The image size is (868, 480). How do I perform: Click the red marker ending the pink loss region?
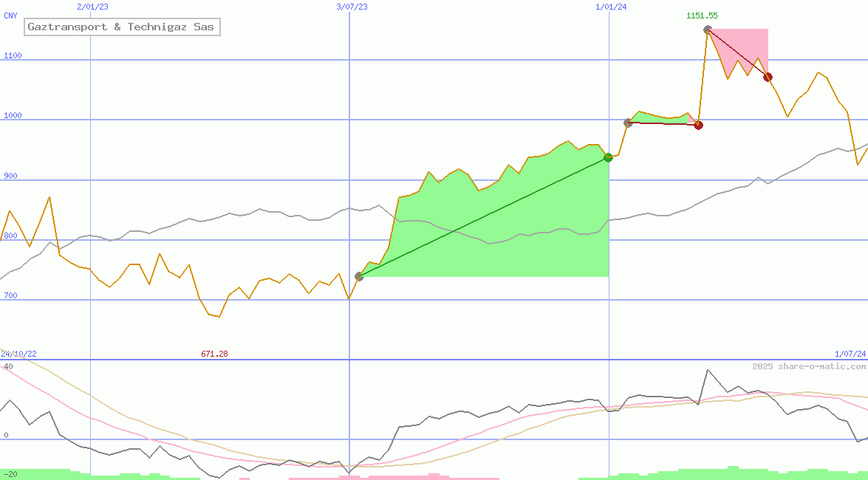pyautogui.click(x=768, y=77)
